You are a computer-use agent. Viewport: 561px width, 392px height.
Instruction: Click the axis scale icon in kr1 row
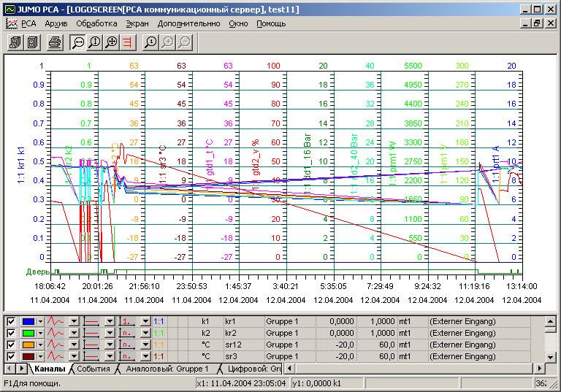(127, 321)
